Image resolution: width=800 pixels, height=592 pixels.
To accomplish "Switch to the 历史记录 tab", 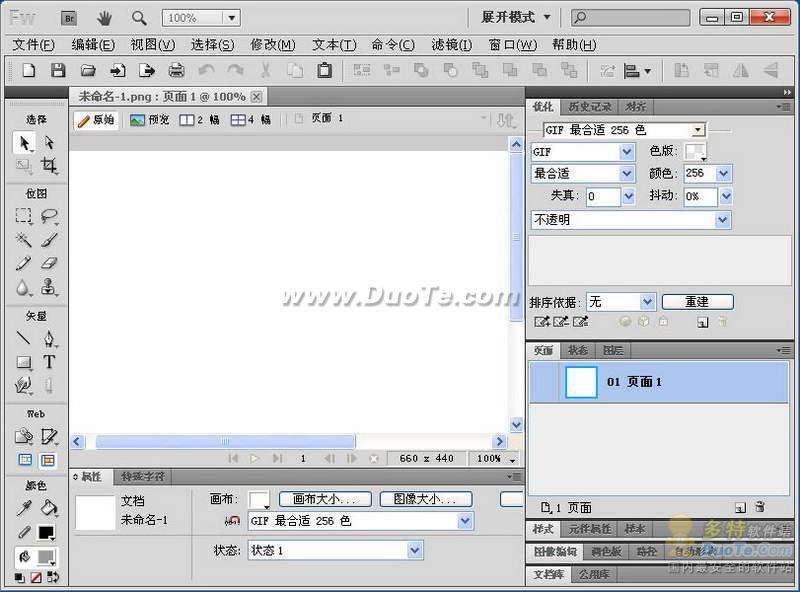I will click(x=588, y=106).
